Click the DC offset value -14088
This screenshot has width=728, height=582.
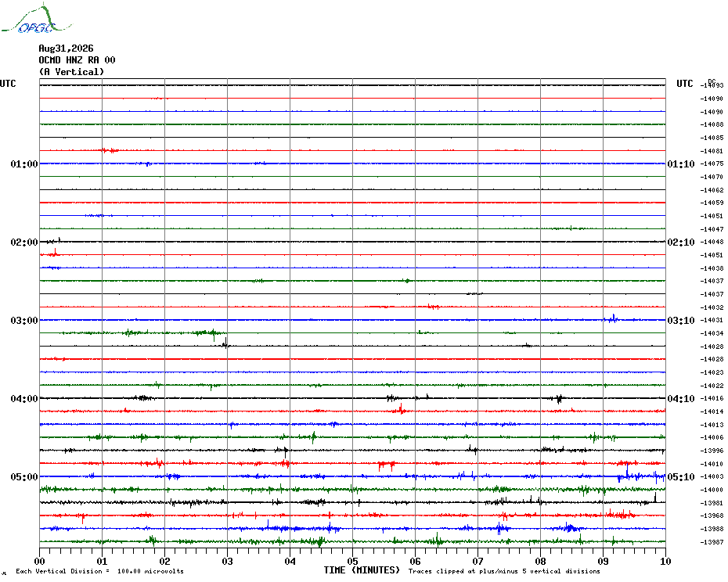[712, 124]
